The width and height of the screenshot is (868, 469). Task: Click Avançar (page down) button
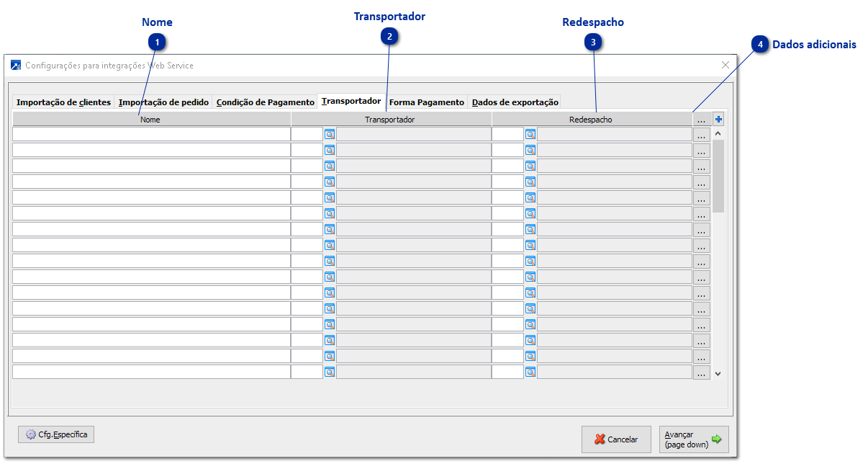click(694, 439)
